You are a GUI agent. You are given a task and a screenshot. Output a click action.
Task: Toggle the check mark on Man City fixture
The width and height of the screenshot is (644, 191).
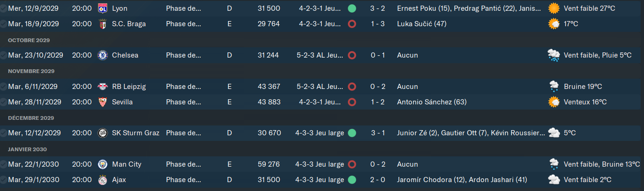pyautogui.click(x=4, y=164)
